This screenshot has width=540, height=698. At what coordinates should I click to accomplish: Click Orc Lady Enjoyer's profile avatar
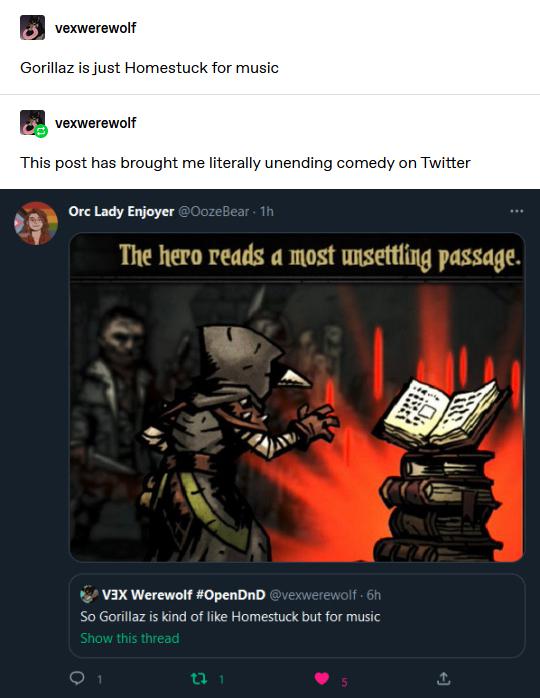pyautogui.click(x=36, y=223)
